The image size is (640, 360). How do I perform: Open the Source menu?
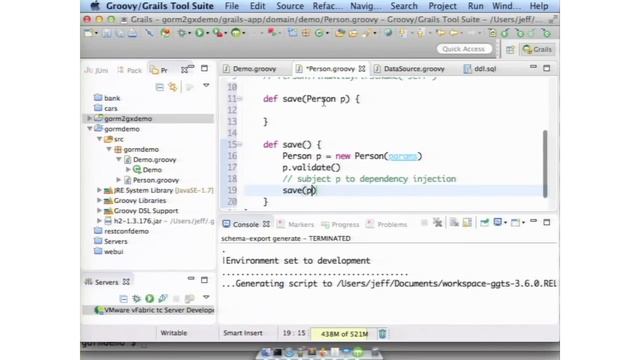click(290, 6)
